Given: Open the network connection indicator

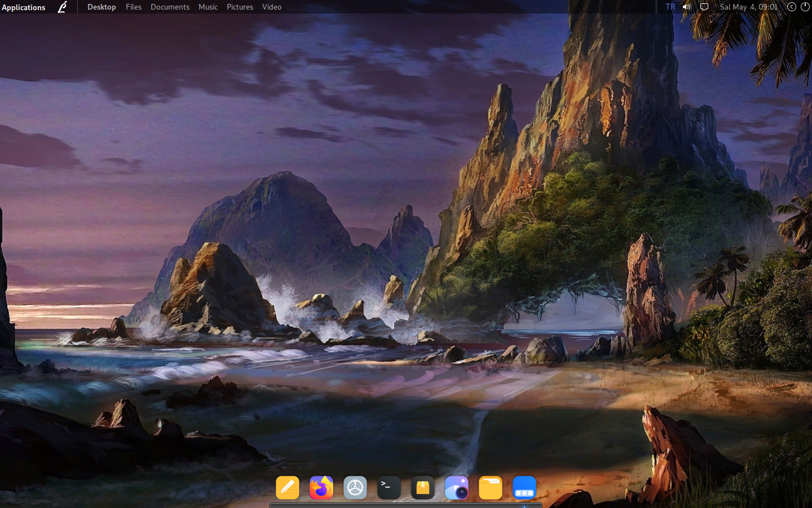Looking at the screenshot, I should point(704,7).
